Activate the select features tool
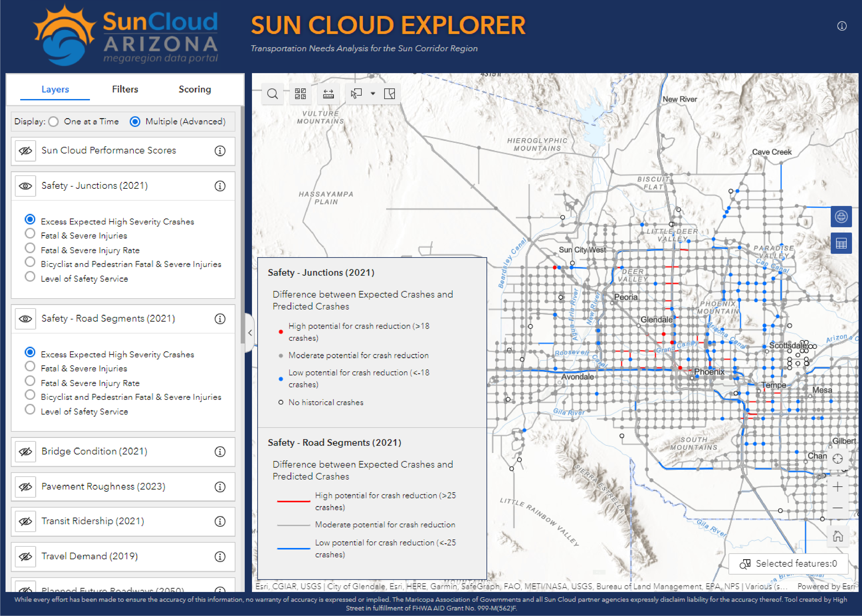The width and height of the screenshot is (862, 616). (356, 94)
